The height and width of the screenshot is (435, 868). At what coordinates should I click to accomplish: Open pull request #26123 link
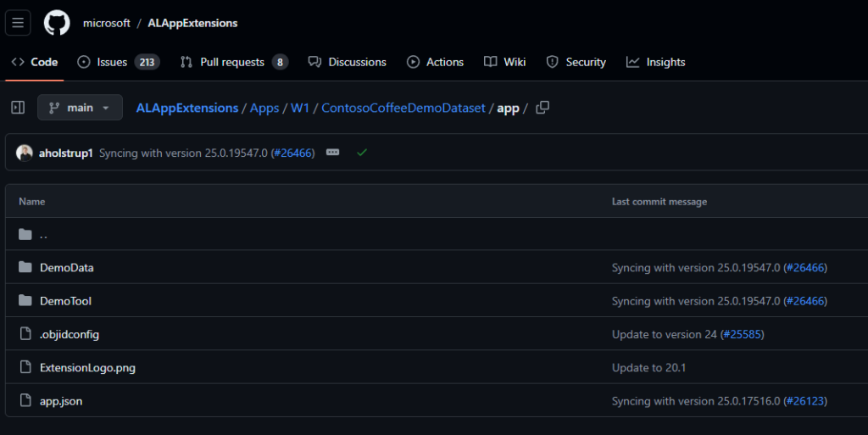[805, 401]
